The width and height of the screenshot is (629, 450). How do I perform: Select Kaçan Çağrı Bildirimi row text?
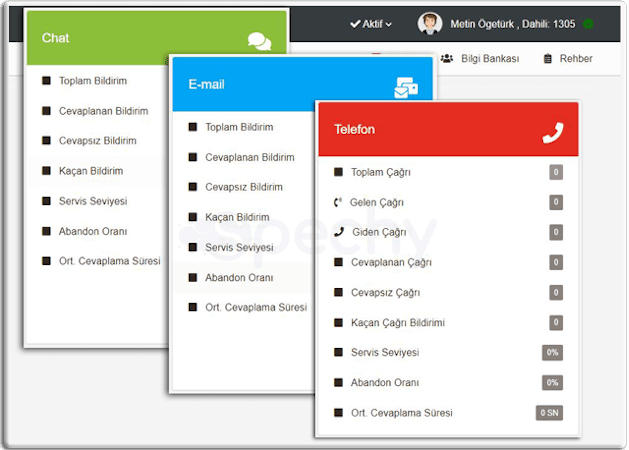pyautogui.click(x=398, y=322)
